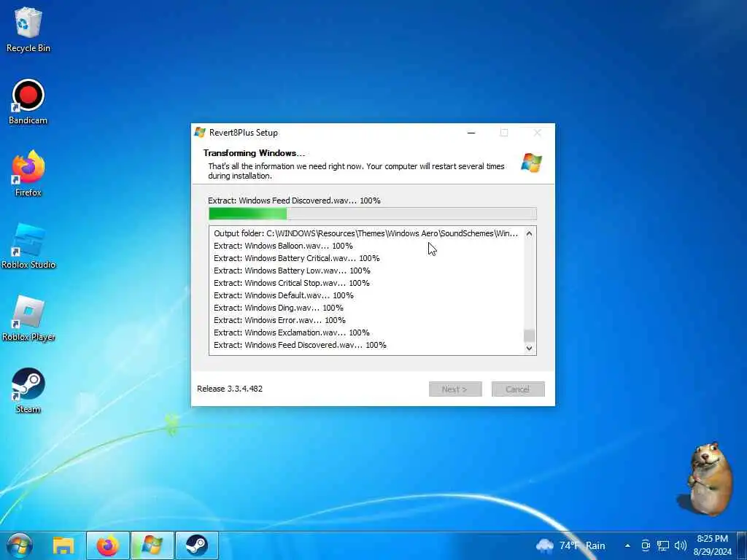Click the log scrollbar thumb
The height and width of the screenshot is (560, 747).
529,335
